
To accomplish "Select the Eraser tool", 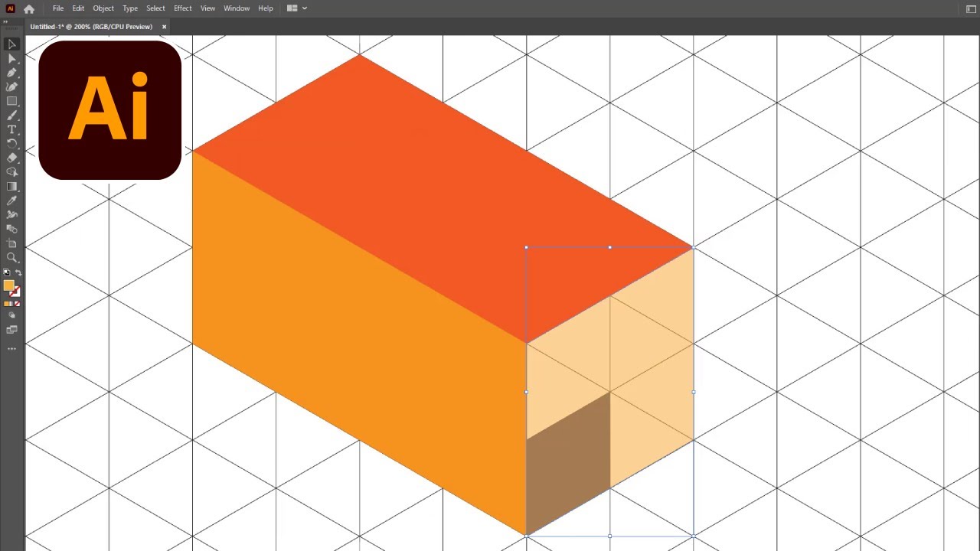I will [11, 158].
